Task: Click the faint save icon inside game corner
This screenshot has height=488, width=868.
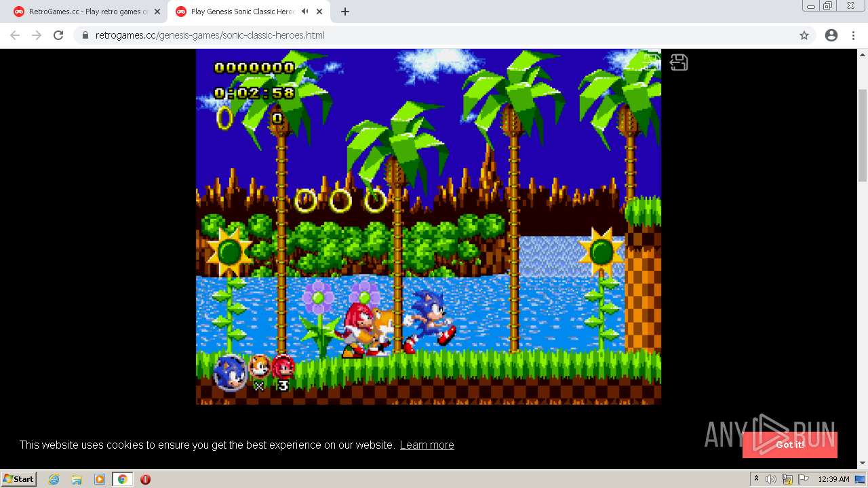Action: pos(651,62)
